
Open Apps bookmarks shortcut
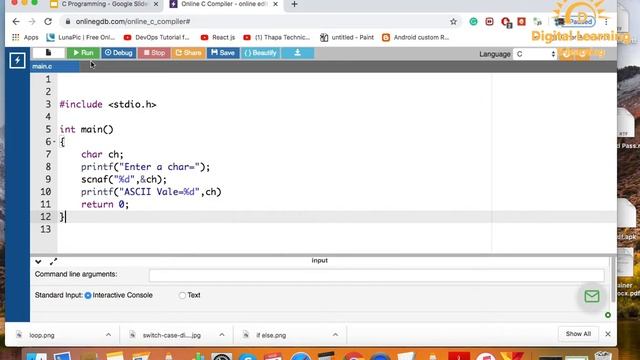pyautogui.click(x=25, y=38)
